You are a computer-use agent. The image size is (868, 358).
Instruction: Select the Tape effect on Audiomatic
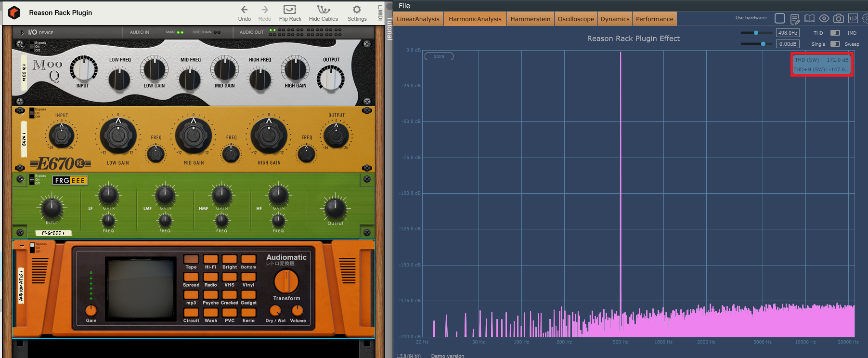tap(191, 259)
